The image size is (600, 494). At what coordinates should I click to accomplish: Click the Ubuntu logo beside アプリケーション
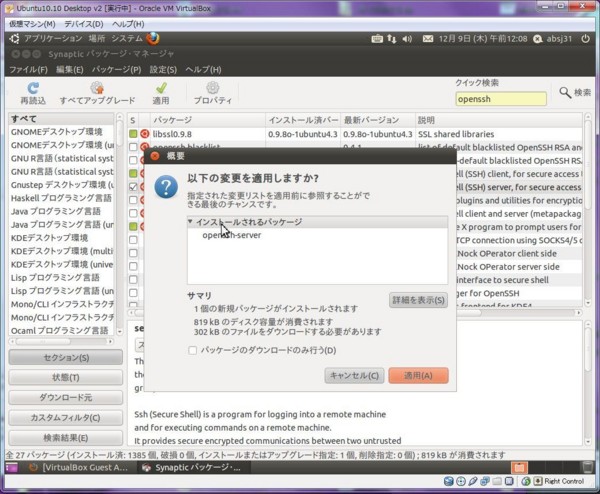click(14, 39)
